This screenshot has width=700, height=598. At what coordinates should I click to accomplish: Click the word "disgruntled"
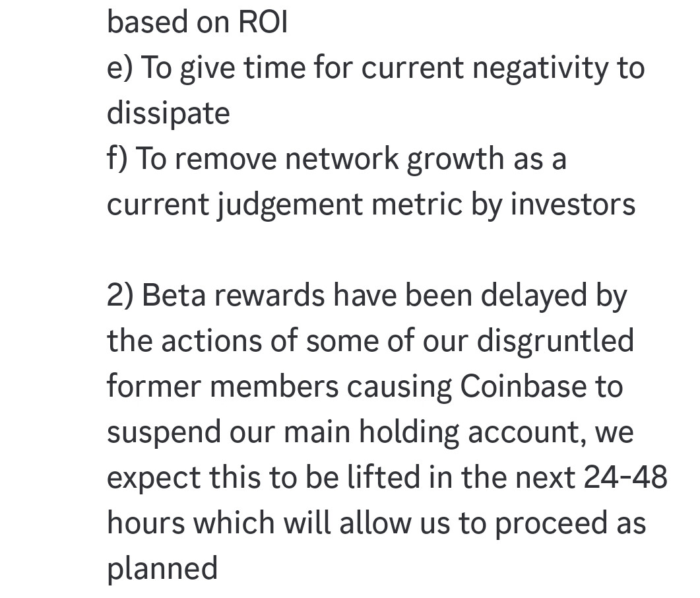(x=556, y=341)
